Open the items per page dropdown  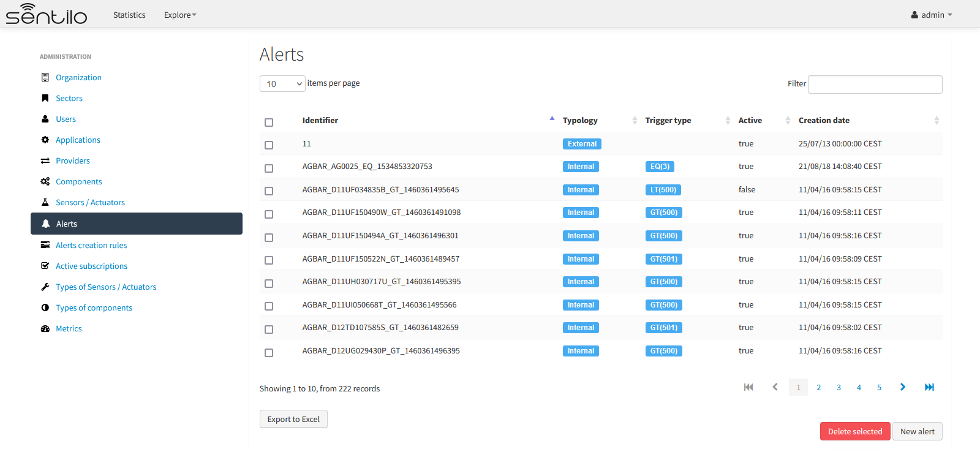click(282, 84)
